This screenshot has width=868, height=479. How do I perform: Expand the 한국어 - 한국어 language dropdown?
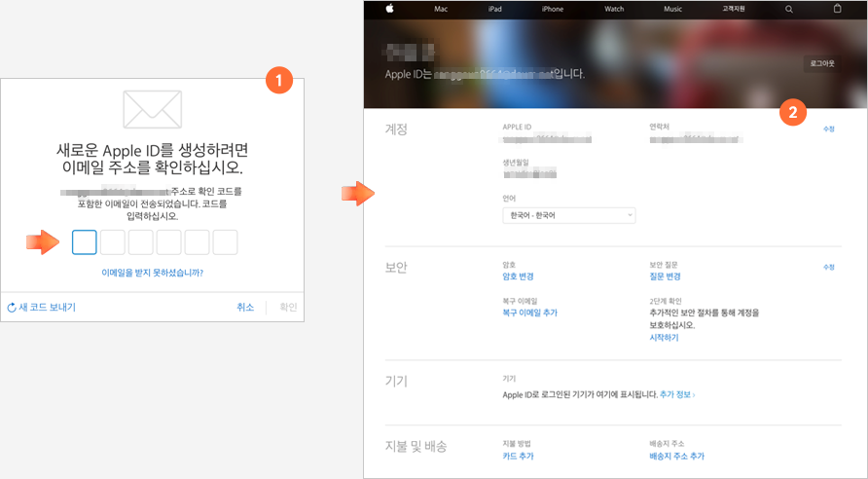click(x=569, y=215)
